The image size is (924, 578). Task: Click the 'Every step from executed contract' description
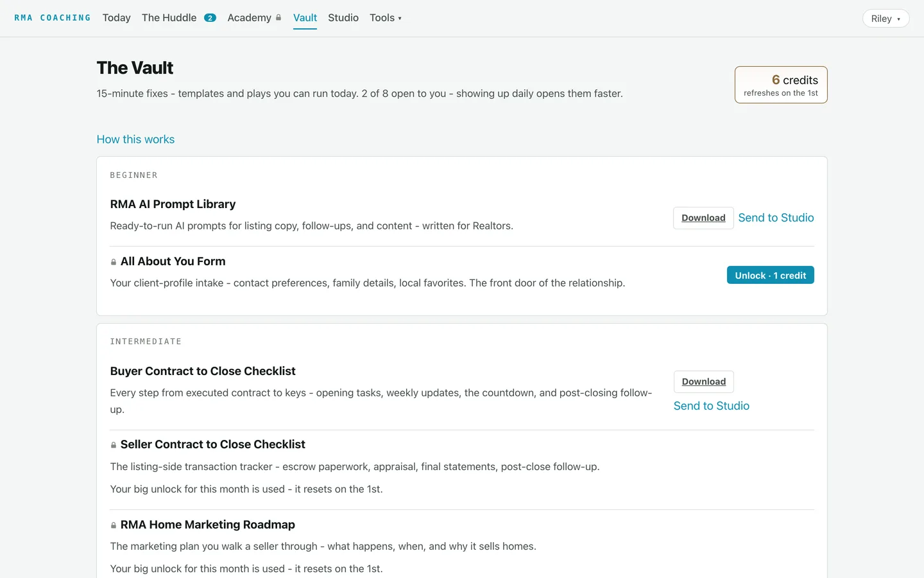click(381, 401)
